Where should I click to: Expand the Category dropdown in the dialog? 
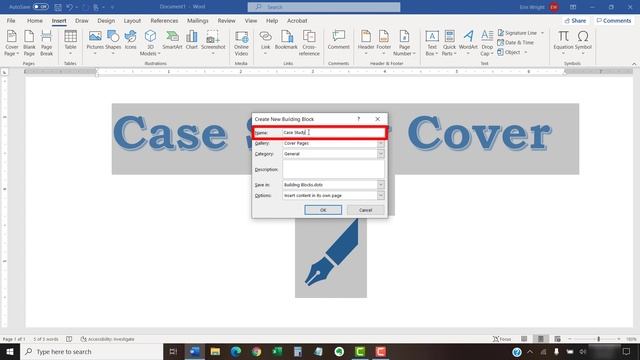tap(380, 154)
